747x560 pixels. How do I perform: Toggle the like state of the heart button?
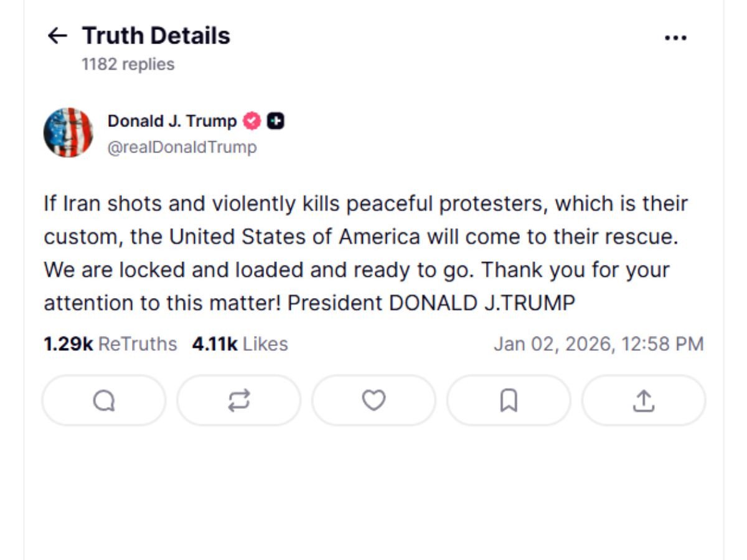coord(373,401)
